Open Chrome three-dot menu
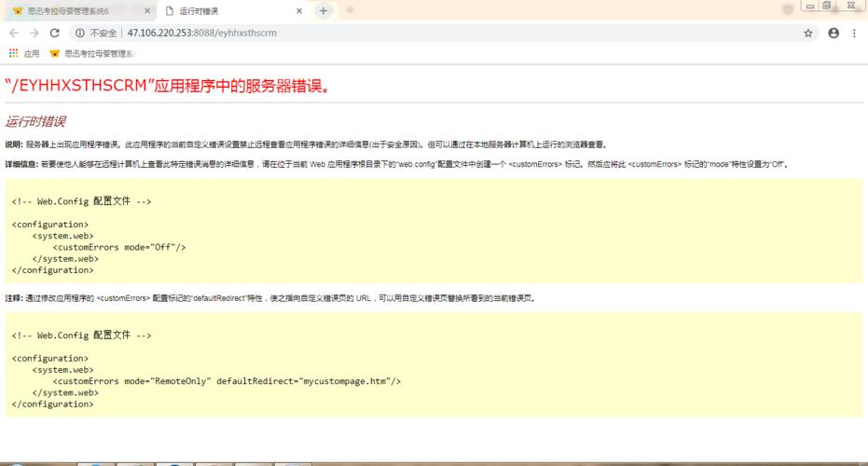 [x=854, y=34]
